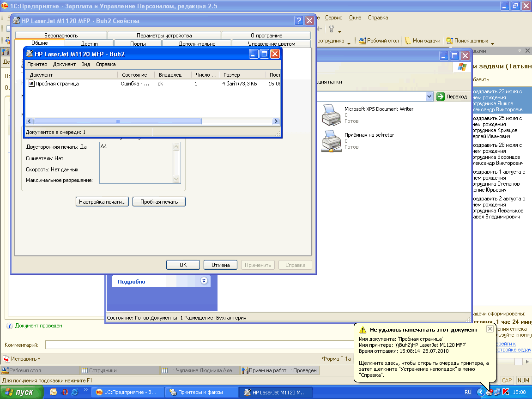Expand the Quick Launch overflow chevron
This screenshot has height=399, width=532.
tap(86, 390)
